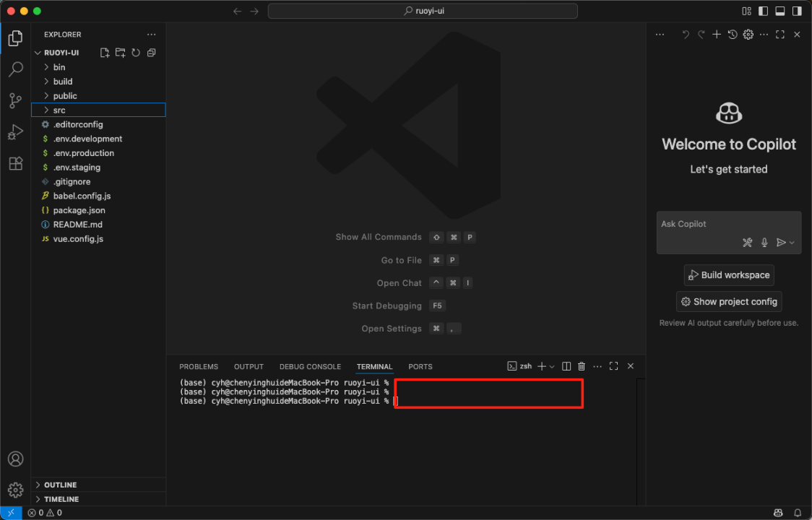Open the .editorconfig file
The height and width of the screenshot is (520, 812).
pyautogui.click(x=98, y=125)
